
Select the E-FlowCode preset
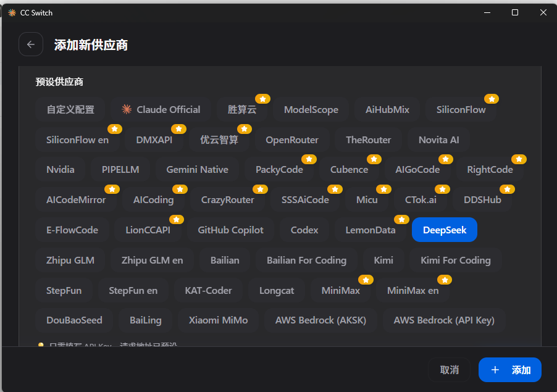point(72,230)
